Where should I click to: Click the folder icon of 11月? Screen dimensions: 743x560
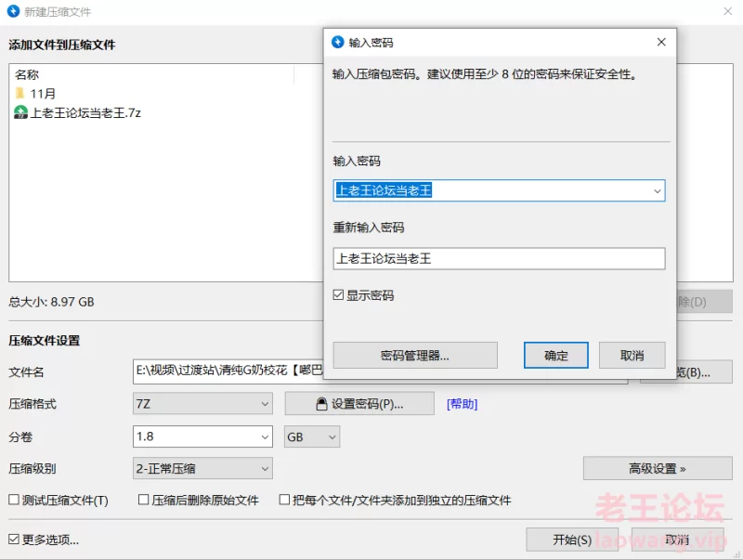click(20, 93)
